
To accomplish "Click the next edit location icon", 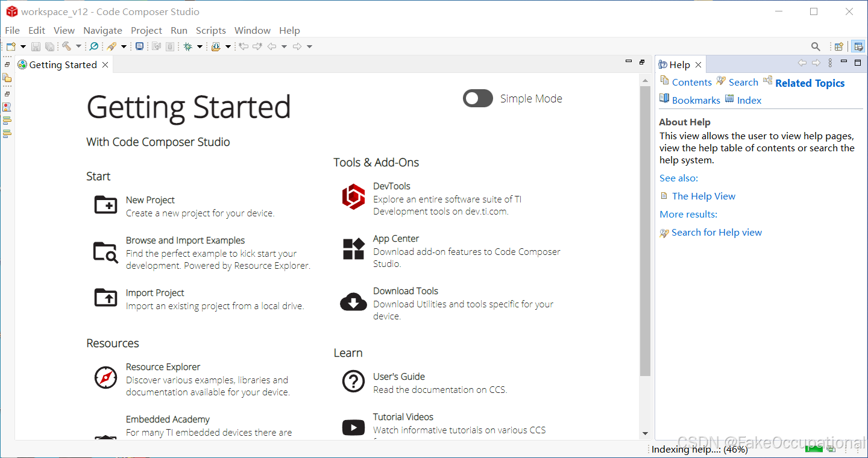I will click(257, 46).
